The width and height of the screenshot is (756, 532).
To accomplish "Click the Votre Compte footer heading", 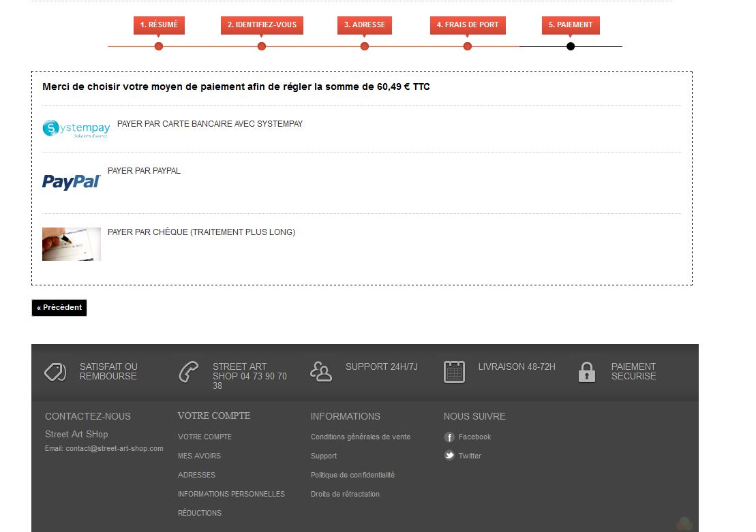I will click(214, 416).
